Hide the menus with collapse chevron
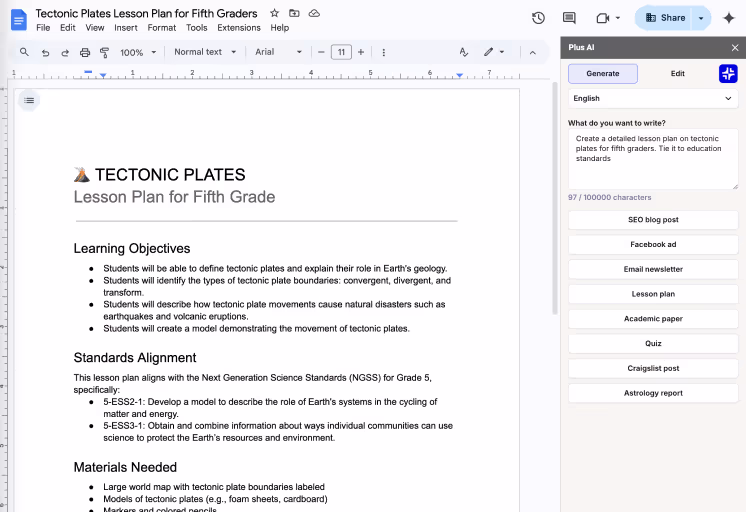 [533, 52]
